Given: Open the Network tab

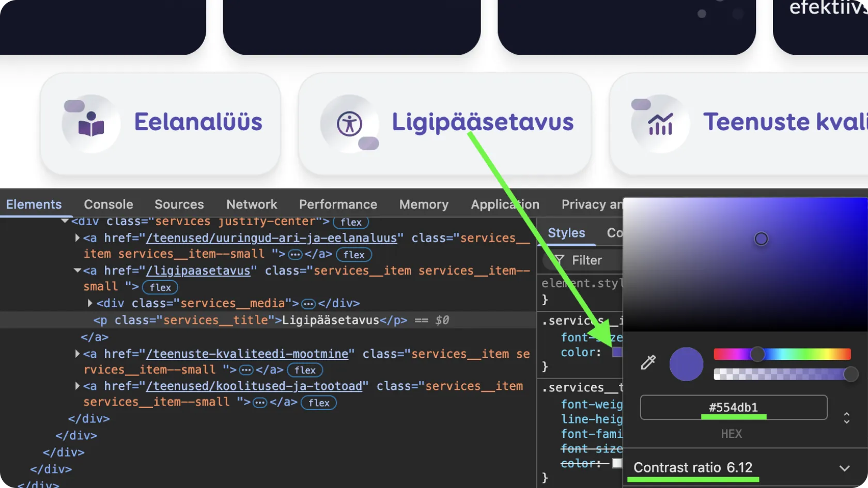Looking at the screenshot, I should tap(252, 204).
